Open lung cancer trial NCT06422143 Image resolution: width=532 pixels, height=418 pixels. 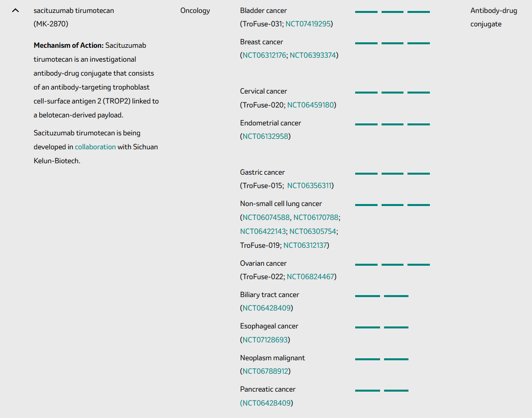(263, 231)
